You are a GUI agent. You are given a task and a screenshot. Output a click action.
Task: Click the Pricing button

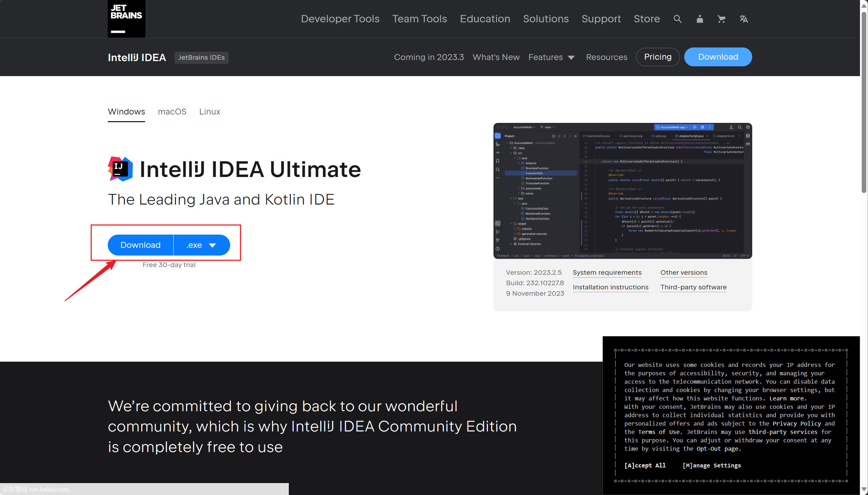(657, 57)
